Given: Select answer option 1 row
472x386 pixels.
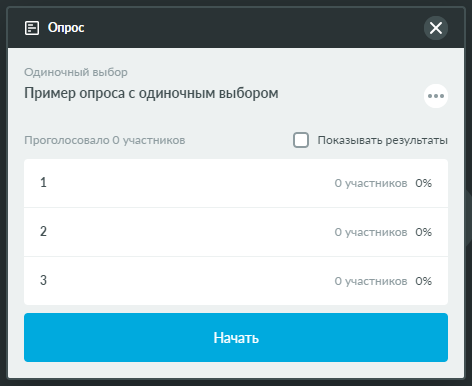Looking at the screenshot, I should [x=236, y=183].
